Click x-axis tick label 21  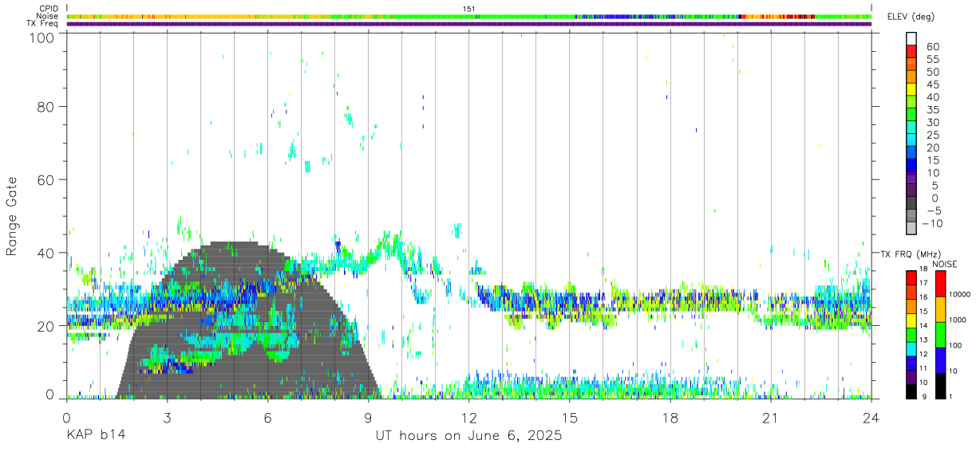[771, 418]
